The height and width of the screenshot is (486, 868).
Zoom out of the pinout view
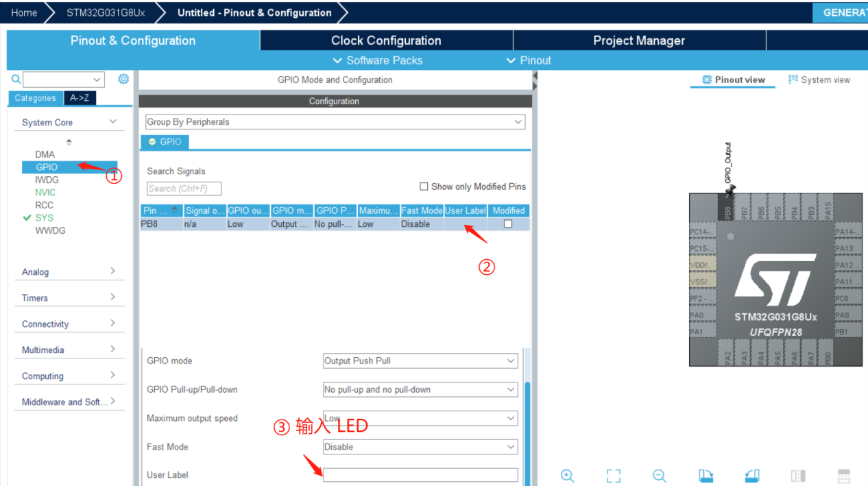click(x=659, y=476)
